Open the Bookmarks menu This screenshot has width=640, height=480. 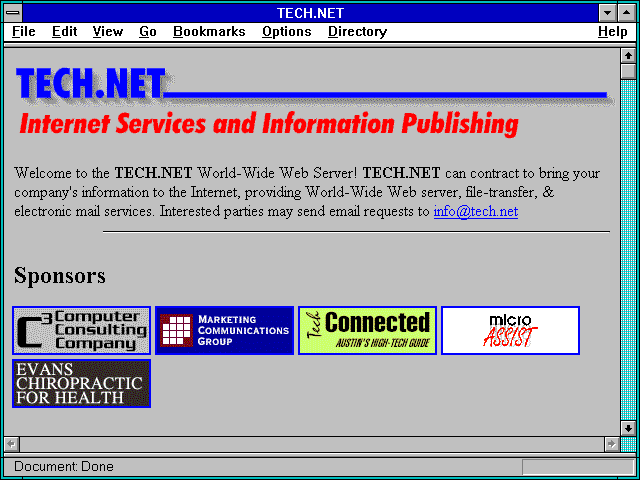point(209,32)
